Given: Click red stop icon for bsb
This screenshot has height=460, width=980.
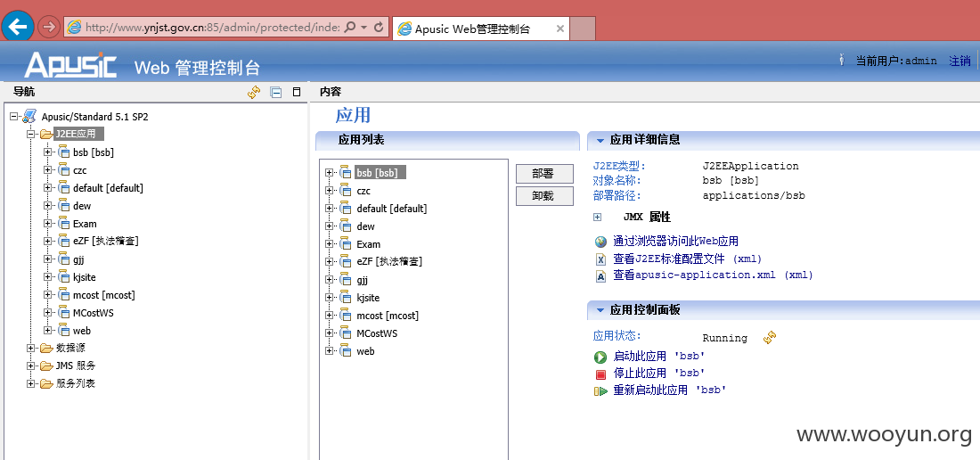Looking at the screenshot, I should pyautogui.click(x=600, y=375).
